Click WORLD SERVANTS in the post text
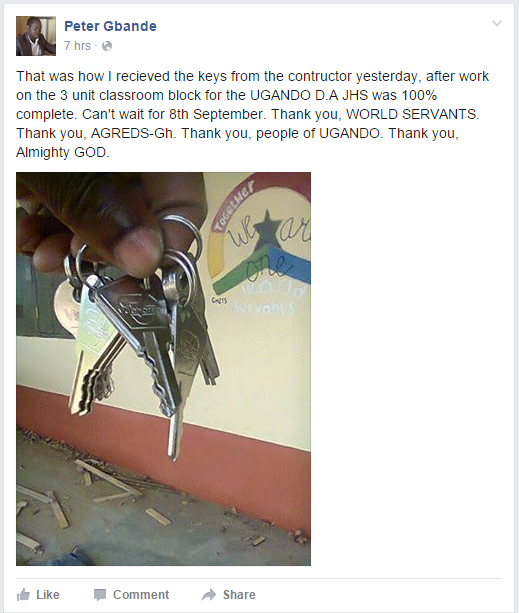 [x=412, y=114]
